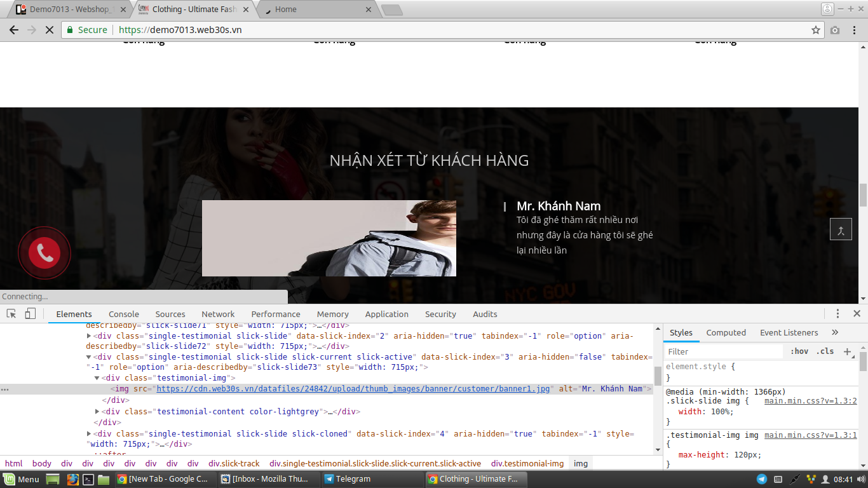Open the Application tab
This screenshot has height=488, width=868.
pos(386,314)
